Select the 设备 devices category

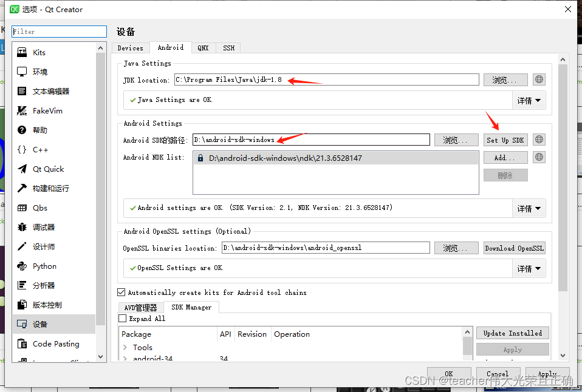(54, 324)
